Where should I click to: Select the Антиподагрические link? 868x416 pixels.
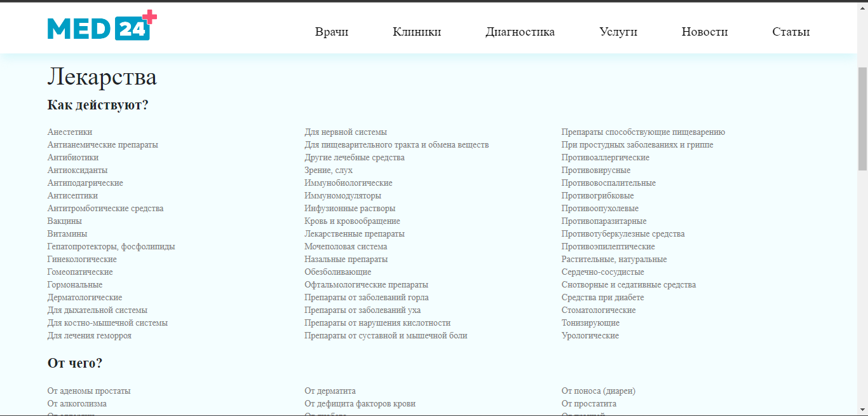(x=85, y=183)
